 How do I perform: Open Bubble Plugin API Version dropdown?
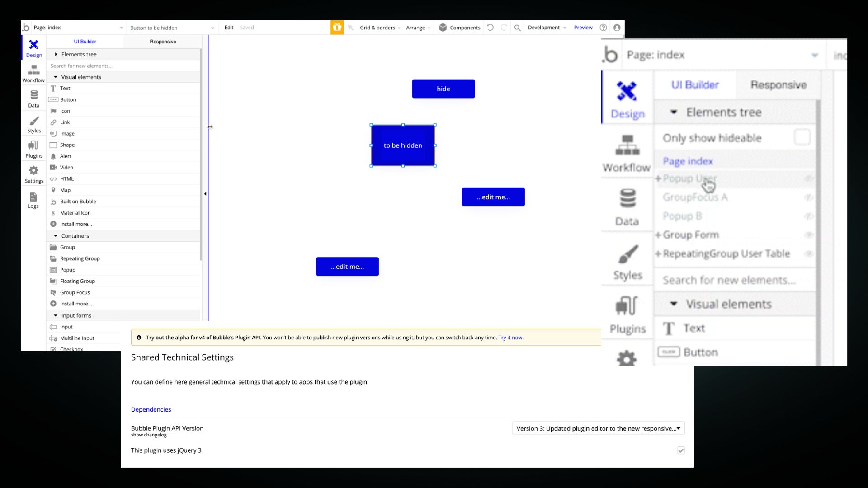[598, 428]
